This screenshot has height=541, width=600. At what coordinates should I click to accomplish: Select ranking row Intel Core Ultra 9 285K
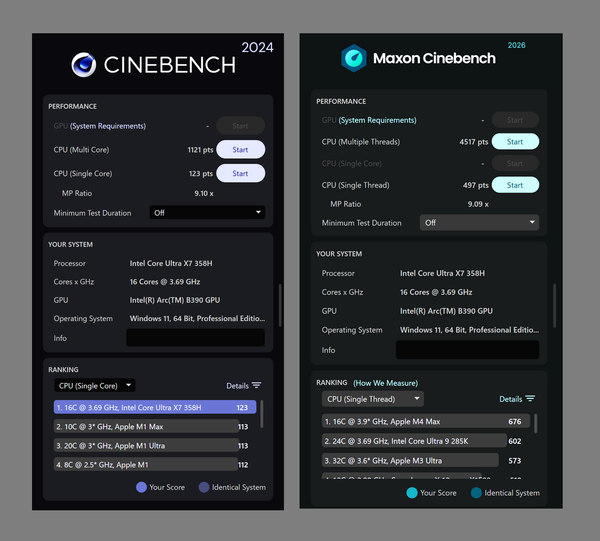click(x=422, y=441)
